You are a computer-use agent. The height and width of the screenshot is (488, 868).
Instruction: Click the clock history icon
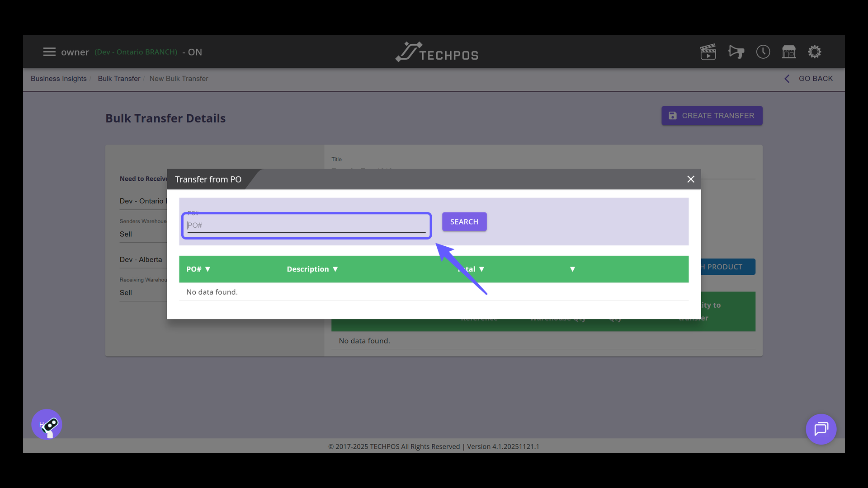[763, 52]
